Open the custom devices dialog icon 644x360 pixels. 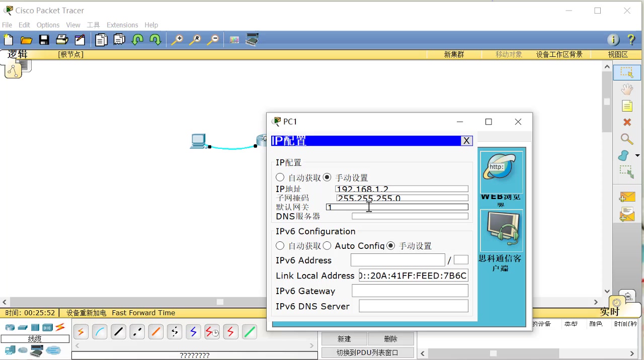tap(252, 40)
